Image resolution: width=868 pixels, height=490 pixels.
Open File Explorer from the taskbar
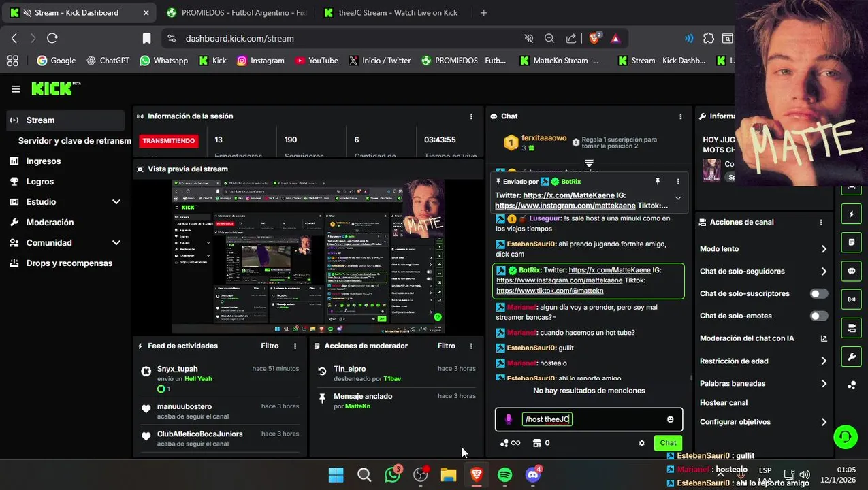(x=449, y=475)
